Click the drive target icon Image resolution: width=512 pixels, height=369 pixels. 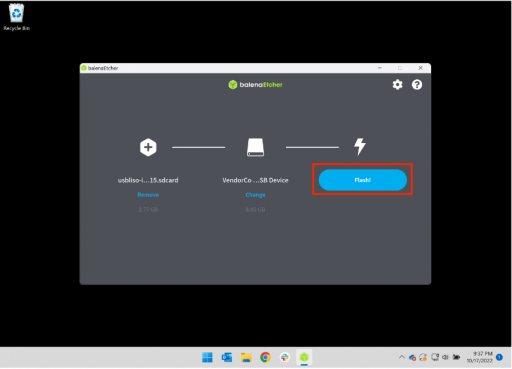click(x=255, y=147)
